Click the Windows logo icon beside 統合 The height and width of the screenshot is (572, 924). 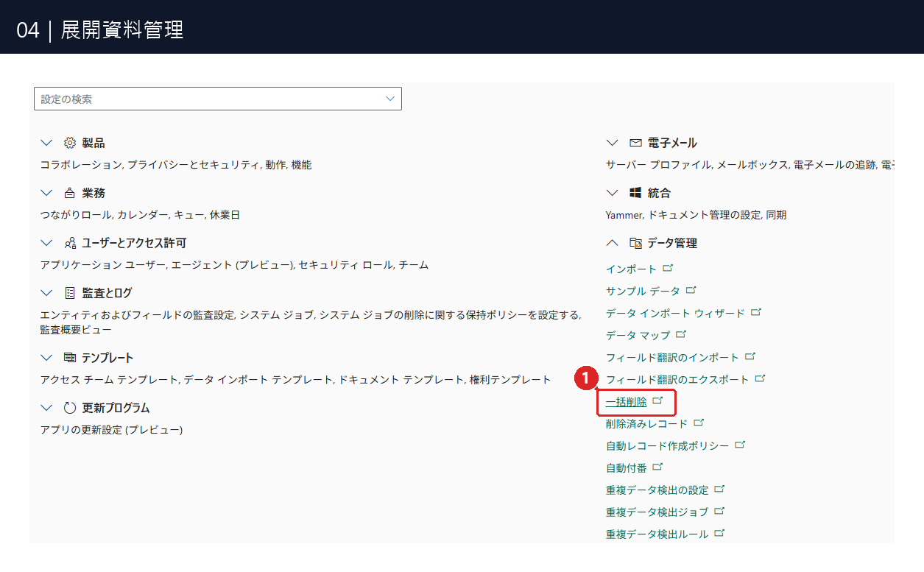[x=635, y=193]
